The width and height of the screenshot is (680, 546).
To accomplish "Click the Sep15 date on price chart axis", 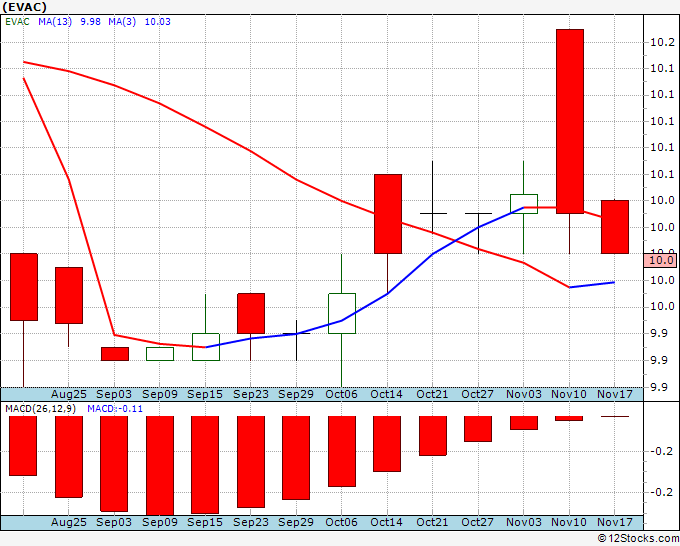I will click(x=205, y=394).
